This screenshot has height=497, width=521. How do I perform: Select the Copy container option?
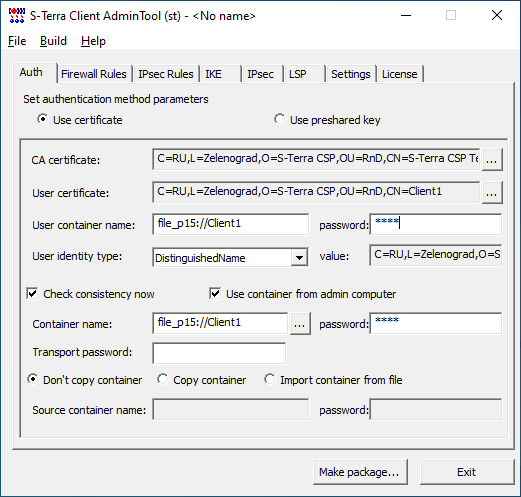(x=202, y=380)
